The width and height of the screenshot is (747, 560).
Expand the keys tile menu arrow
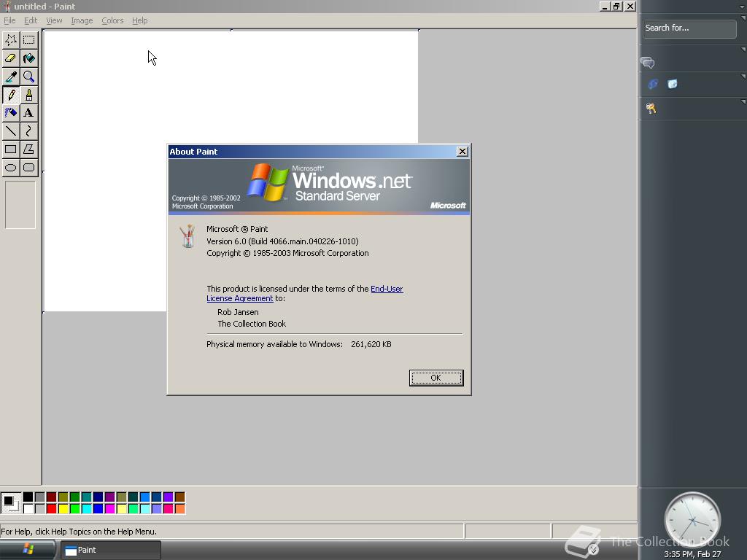point(743,102)
